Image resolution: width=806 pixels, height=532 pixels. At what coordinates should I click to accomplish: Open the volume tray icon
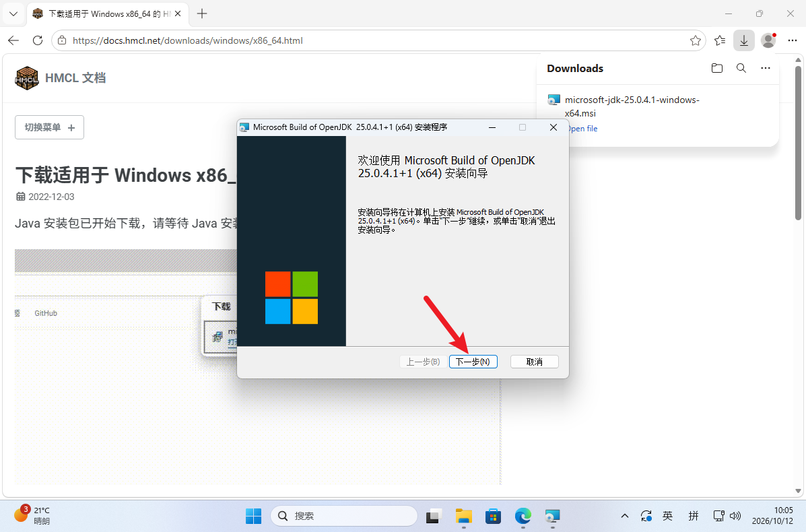tap(735, 516)
